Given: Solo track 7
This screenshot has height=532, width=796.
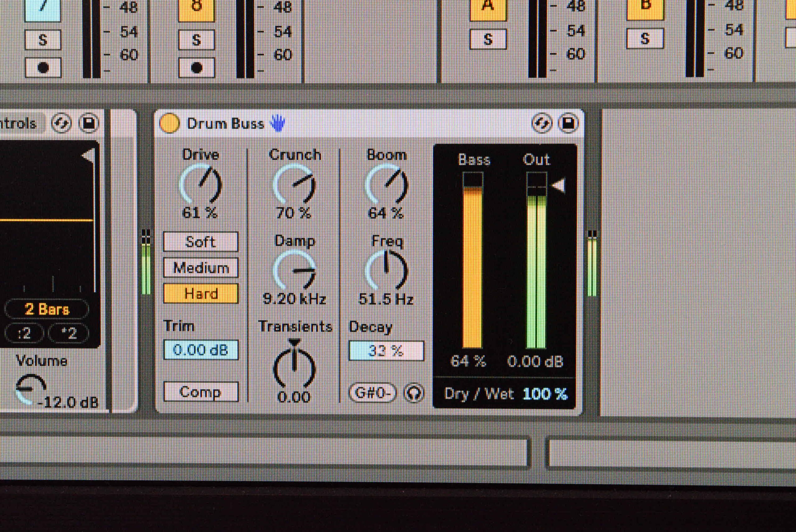Looking at the screenshot, I should click(x=43, y=40).
